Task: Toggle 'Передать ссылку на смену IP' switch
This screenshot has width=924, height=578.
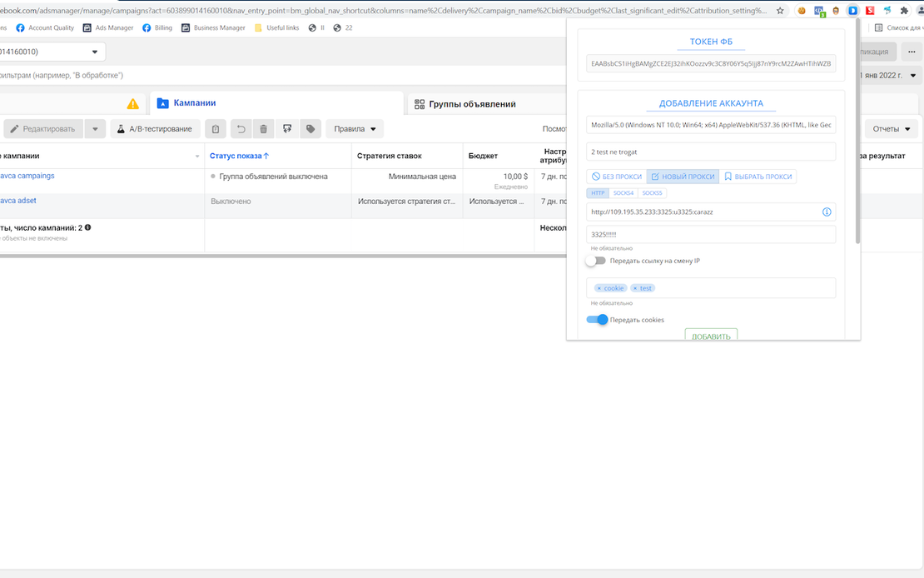Action: (596, 261)
